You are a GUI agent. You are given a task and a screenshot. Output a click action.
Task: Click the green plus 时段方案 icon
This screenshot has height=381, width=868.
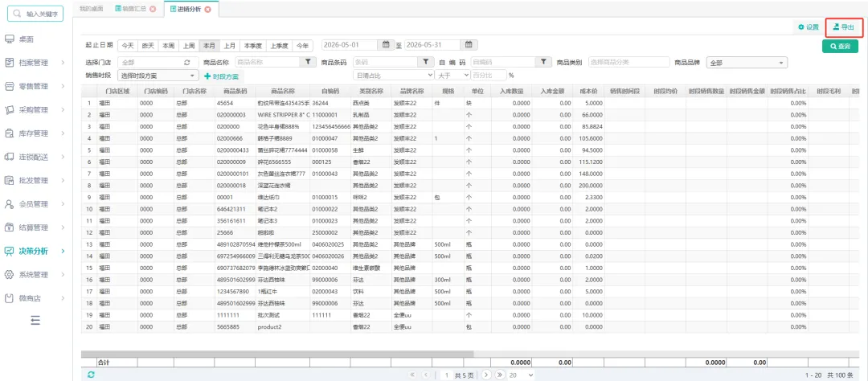[x=207, y=76]
